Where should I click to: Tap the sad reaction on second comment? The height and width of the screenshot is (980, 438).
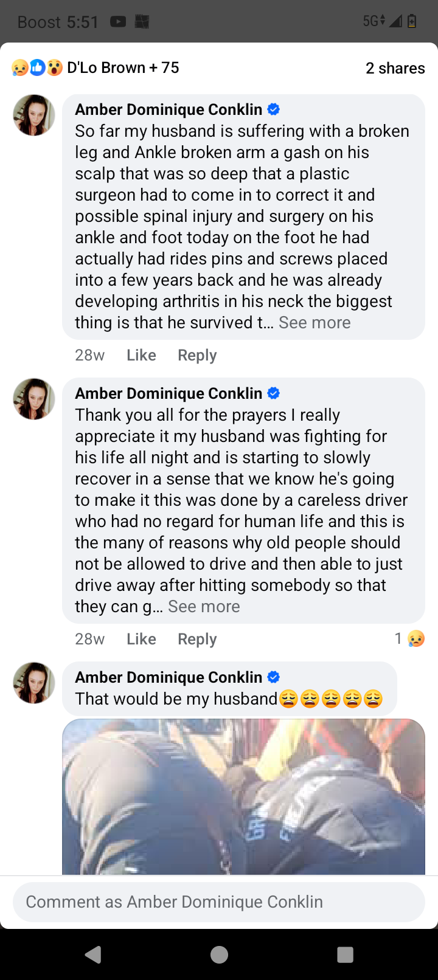pyautogui.click(x=416, y=638)
